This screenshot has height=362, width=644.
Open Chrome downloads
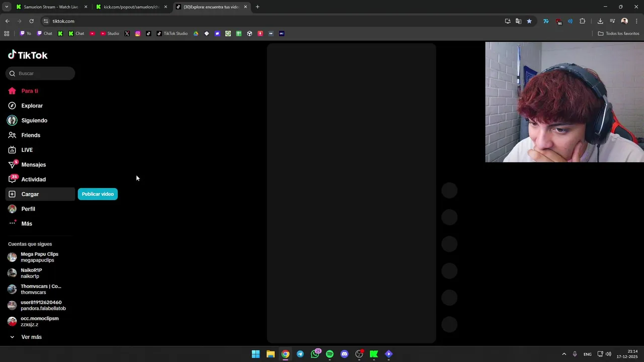pyautogui.click(x=600, y=21)
